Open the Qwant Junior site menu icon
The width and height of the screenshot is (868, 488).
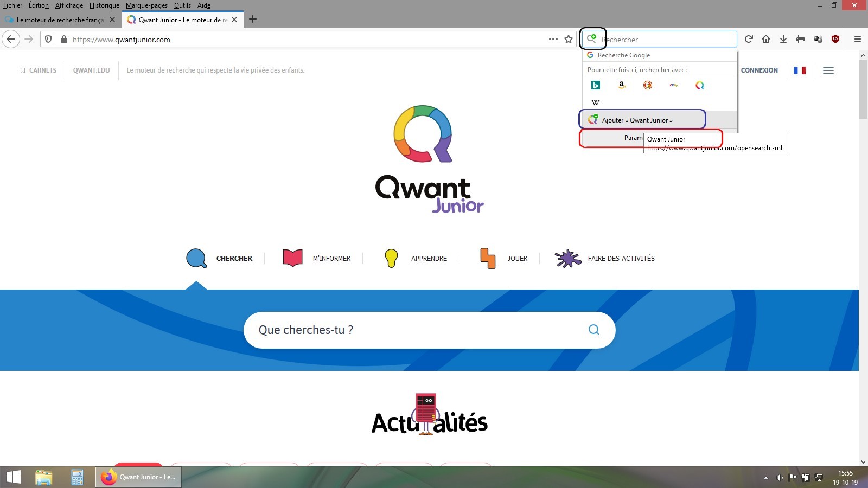click(828, 70)
